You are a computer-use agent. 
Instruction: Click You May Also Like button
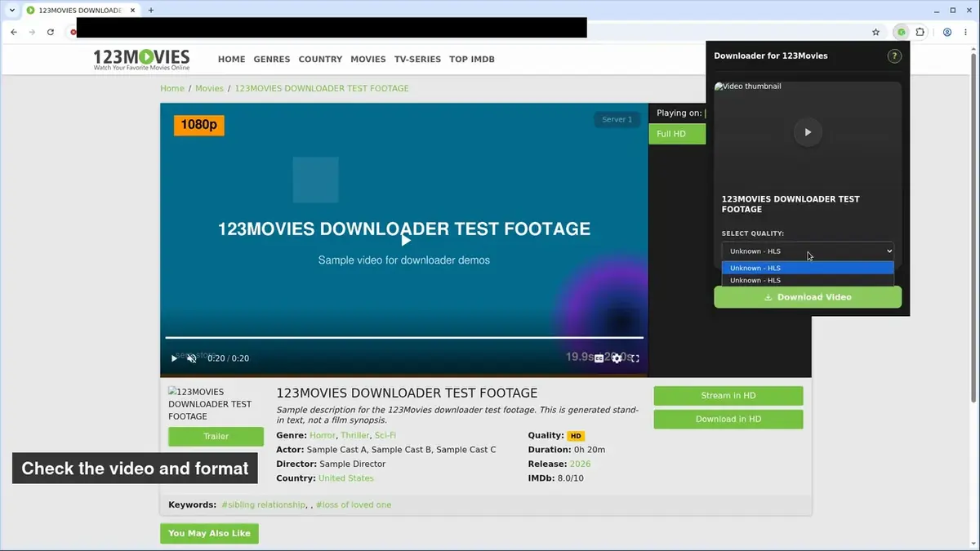209,533
